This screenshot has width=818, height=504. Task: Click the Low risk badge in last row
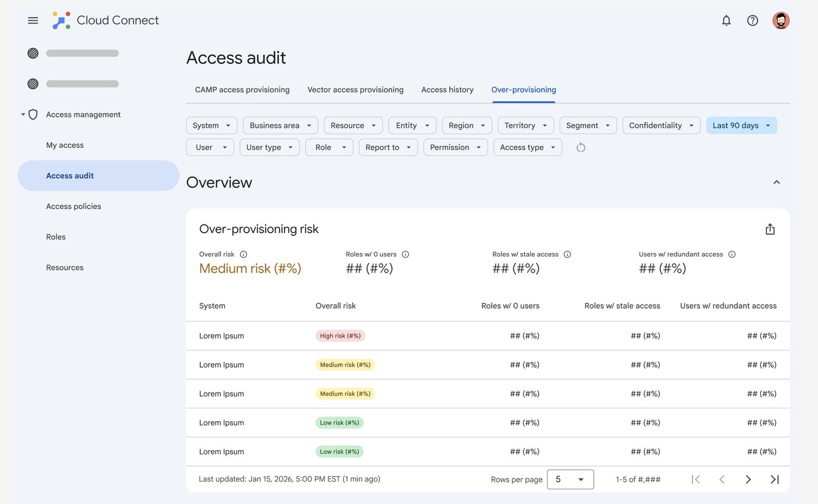(339, 452)
